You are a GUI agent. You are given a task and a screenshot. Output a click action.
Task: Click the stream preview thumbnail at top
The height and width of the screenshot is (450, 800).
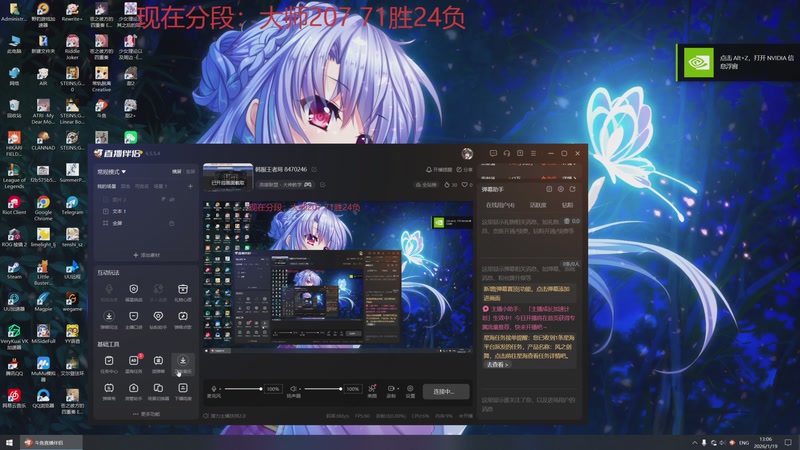click(x=228, y=177)
